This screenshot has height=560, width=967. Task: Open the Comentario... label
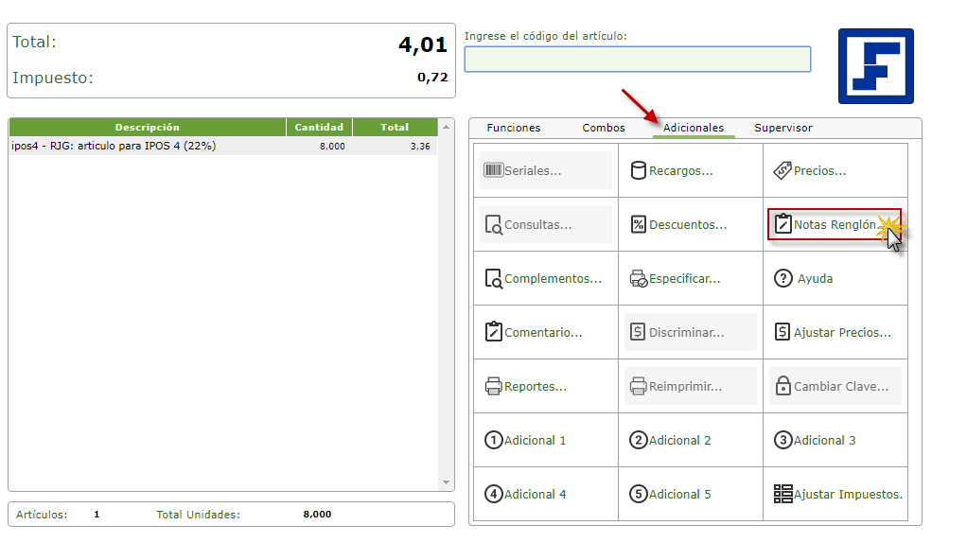[543, 332]
